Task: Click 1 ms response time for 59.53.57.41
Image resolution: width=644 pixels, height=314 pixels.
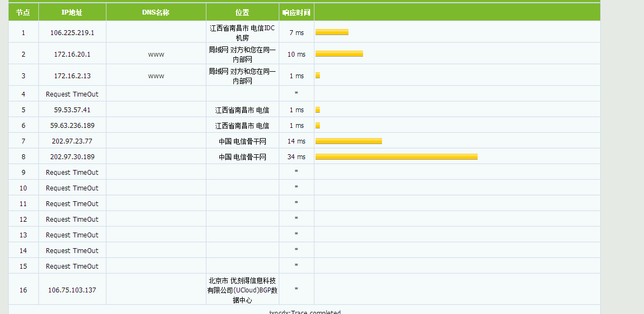Action: [297, 110]
